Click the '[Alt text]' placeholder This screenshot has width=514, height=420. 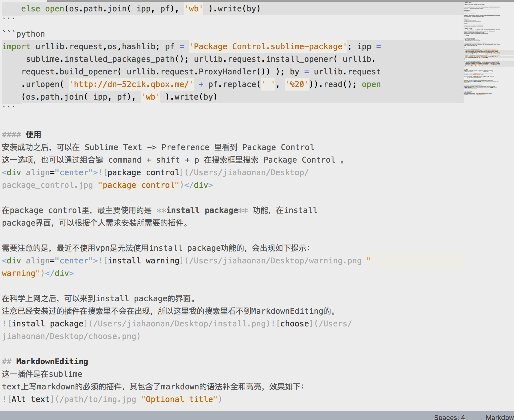31,399
